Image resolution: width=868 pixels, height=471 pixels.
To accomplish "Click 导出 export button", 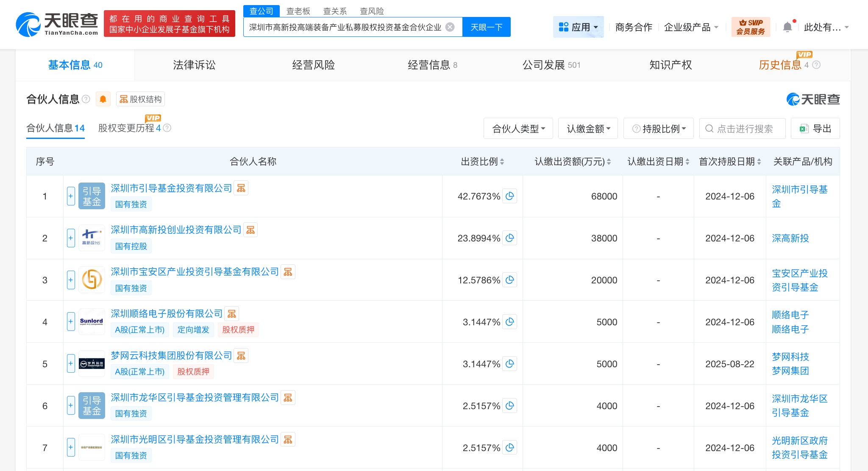I will 815,128.
